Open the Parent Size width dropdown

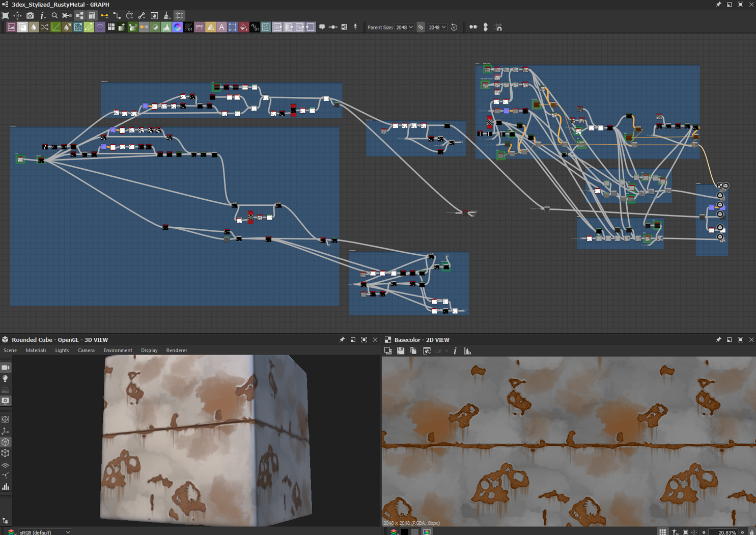coord(404,28)
